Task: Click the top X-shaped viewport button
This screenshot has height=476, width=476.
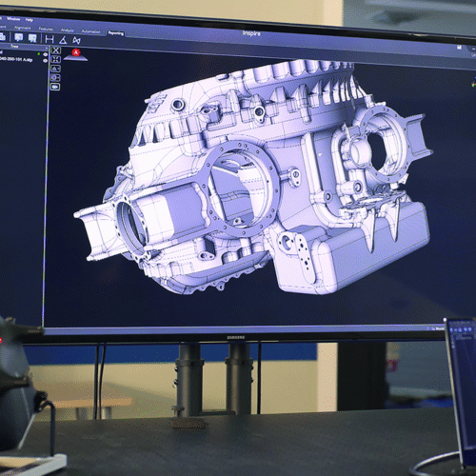Action: pos(56,50)
